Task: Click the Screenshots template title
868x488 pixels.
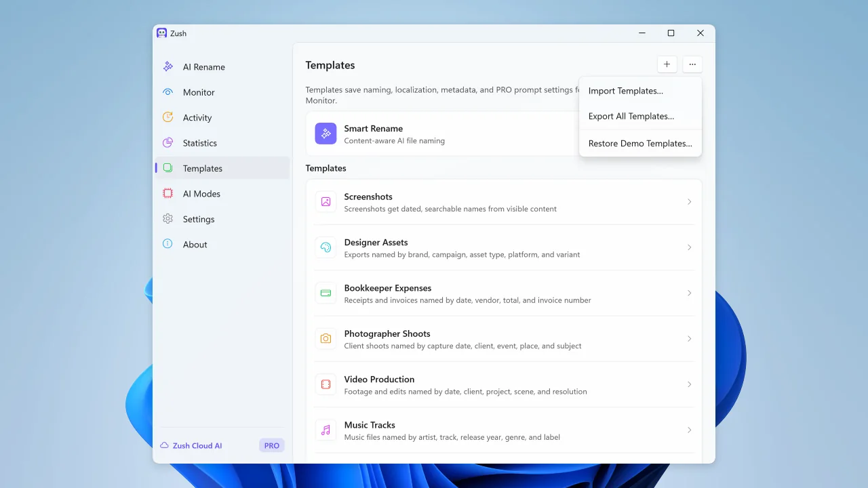Action: tap(368, 197)
